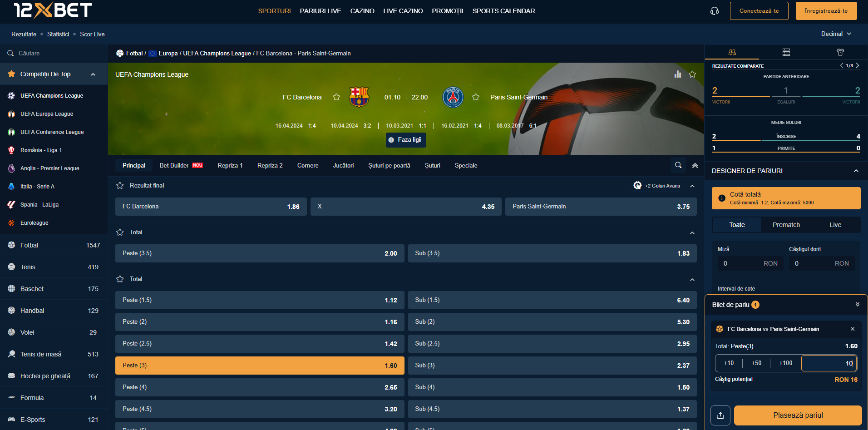Switch to the Cornere market tab
The image size is (868, 430).
(308, 166)
